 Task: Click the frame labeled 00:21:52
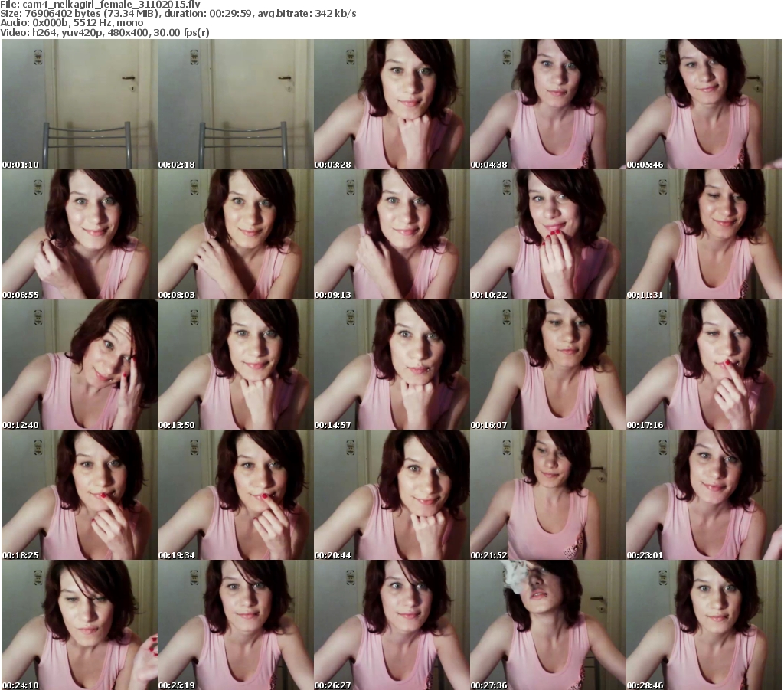pyautogui.click(x=547, y=495)
